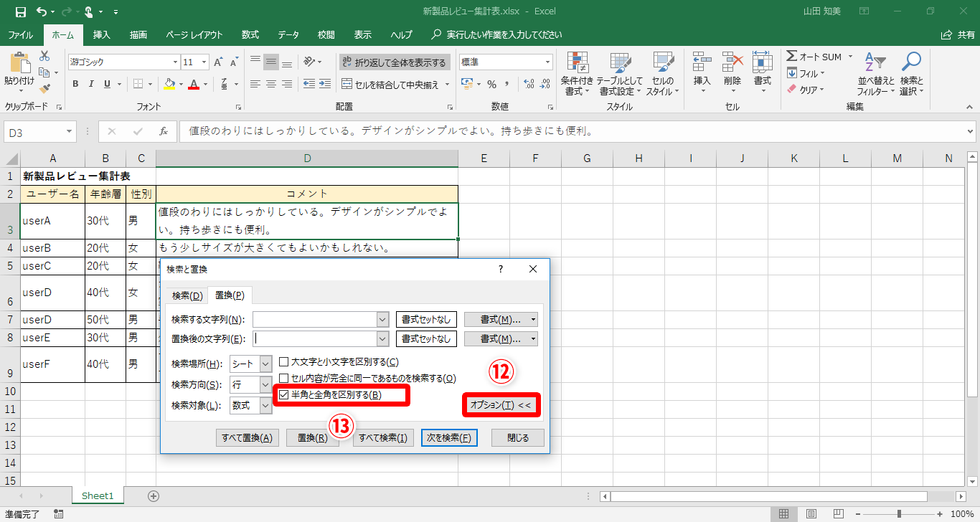Click the 閉じる button
Image resolution: width=980 pixels, height=522 pixels.
(518, 438)
